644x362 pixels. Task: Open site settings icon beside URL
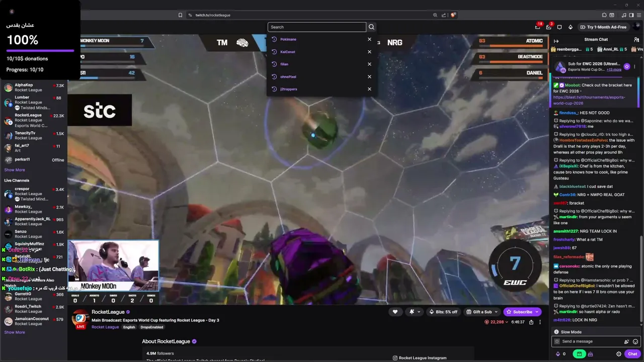click(x=190, y=15)
